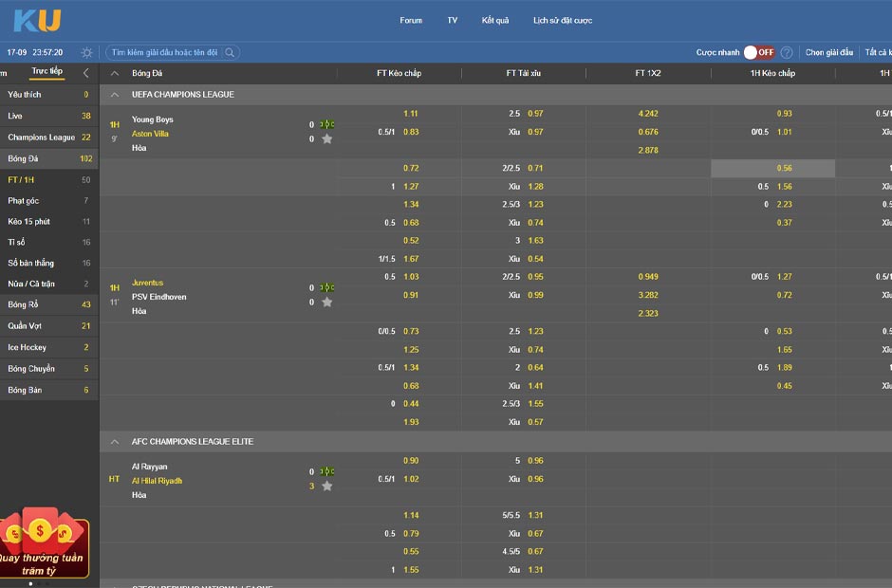
Task: Select the 1.89 1H handicap odds
Action: 785,367
